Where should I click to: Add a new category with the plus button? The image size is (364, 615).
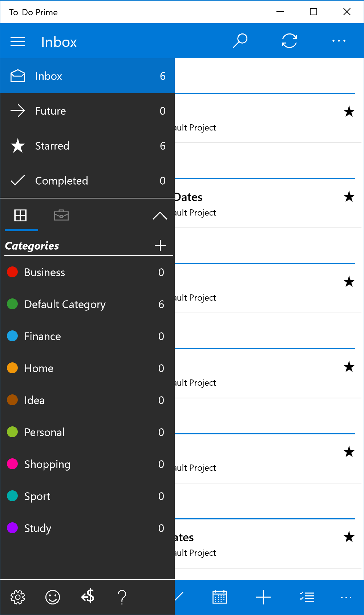160,245
